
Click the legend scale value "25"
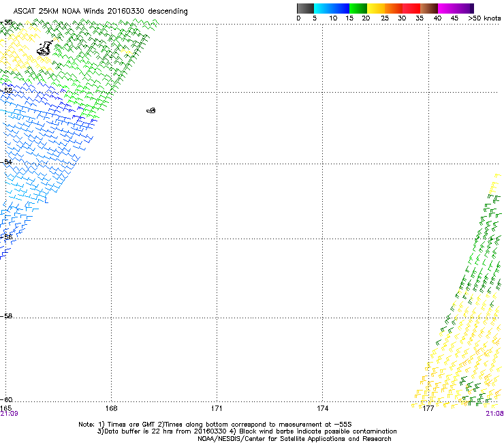385,18
